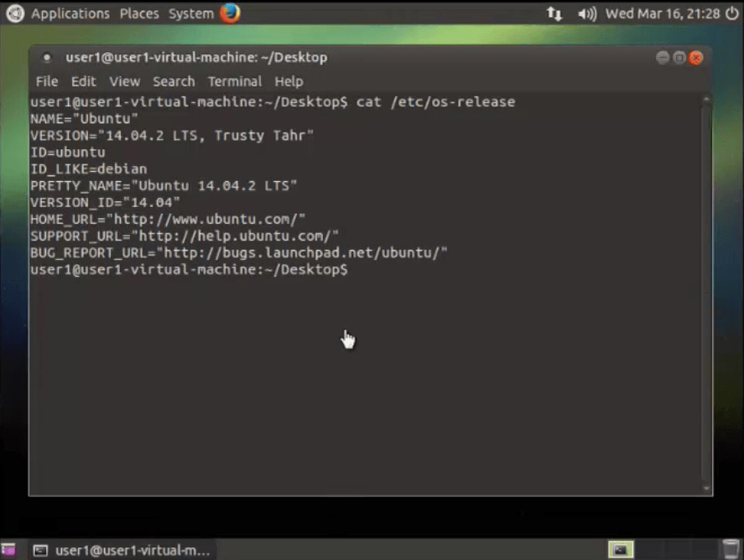
Task: Click the ID=ubuntu output line
Action: coord(68,153)
